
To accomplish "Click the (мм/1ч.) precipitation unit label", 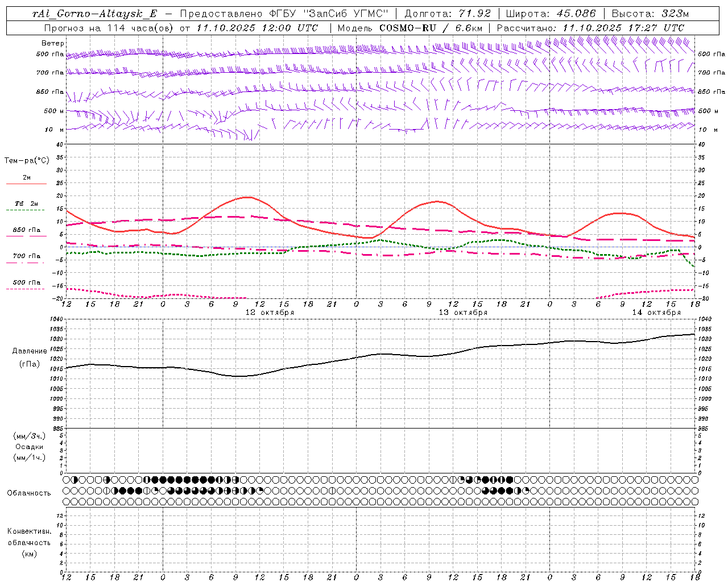I will tap(29, 458).
